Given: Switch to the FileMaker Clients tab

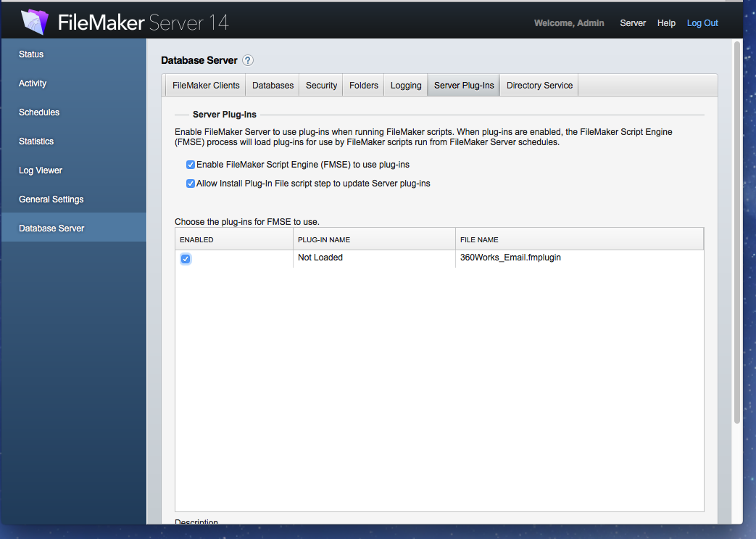Looking at the screenshot, I should [206, 86].
